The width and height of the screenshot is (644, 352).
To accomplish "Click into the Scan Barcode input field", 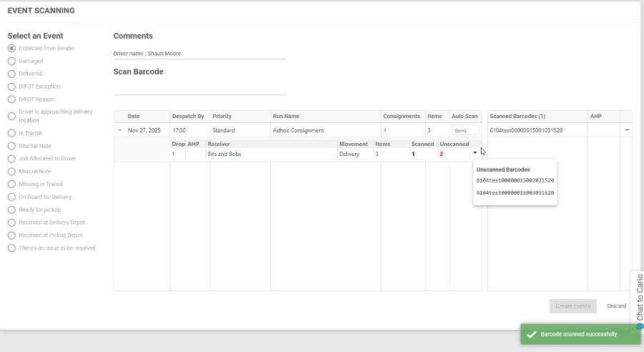I will point(200,88).
